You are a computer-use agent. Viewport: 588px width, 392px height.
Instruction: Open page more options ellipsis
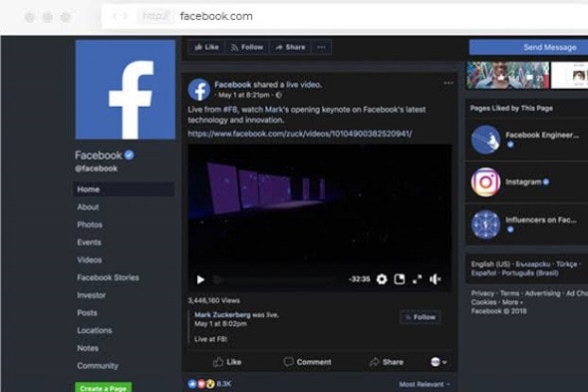click(321, 47)
